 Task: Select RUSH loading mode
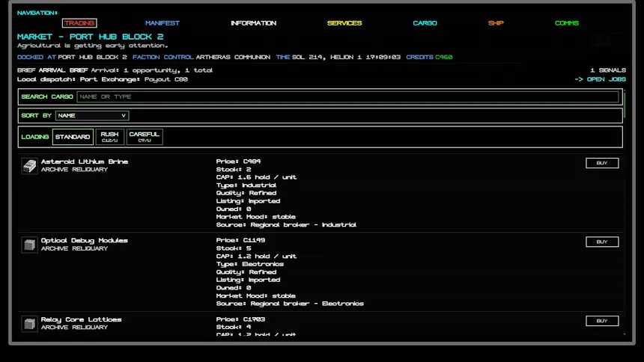(x=109, y=137)
